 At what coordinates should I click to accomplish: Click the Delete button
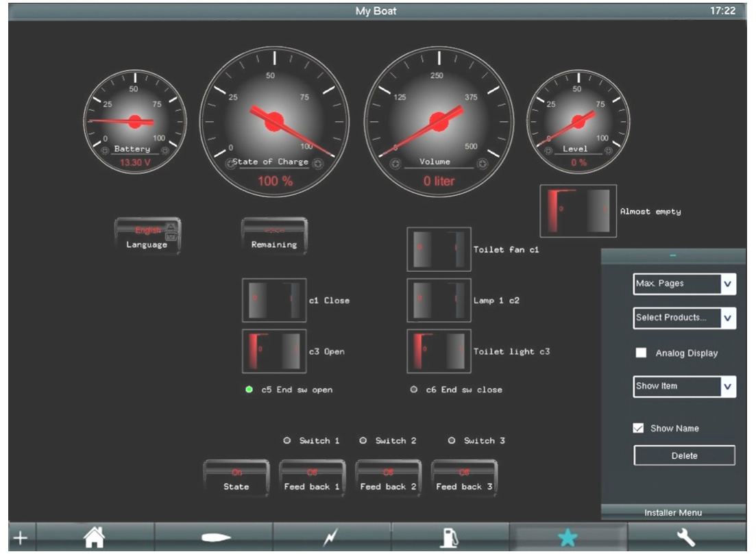(x=684, y=455)
